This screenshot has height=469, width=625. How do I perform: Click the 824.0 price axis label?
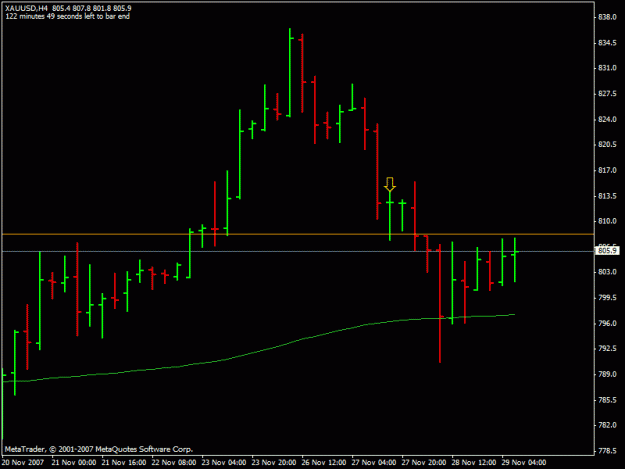[x=607, y=119]
